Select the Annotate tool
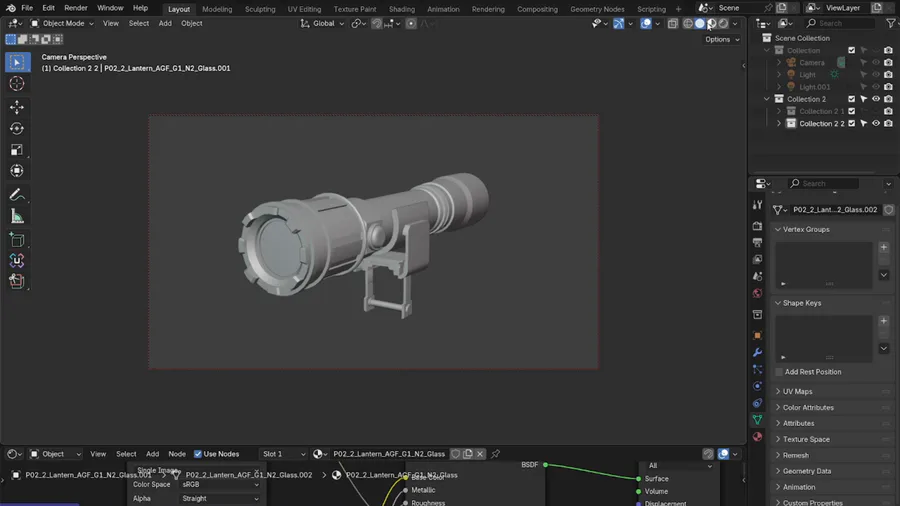 click(17, 195)
